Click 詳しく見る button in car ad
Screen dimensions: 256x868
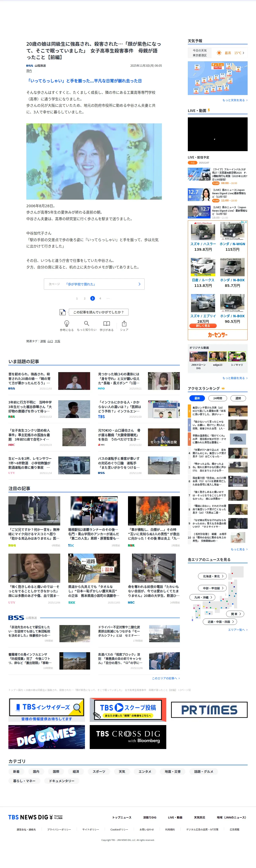tap(203, 326)
